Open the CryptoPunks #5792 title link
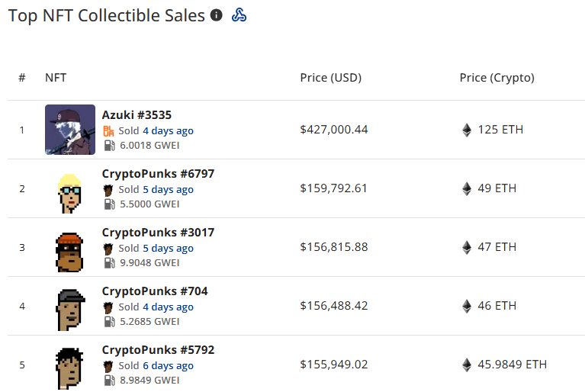The height and width of the screenshot is (392, 585). pyautogui.click(x=158, y=350)
